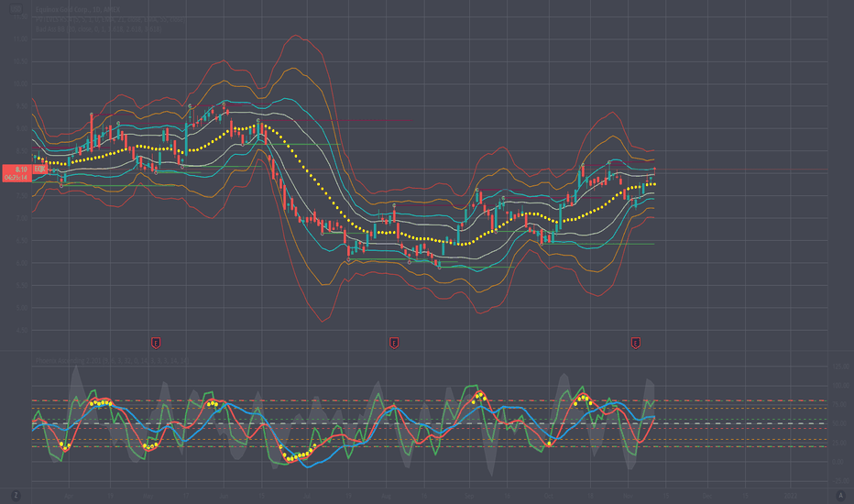
Task: Select the PVTLVLS RSI indicator legend
Action: pos(109,19)
